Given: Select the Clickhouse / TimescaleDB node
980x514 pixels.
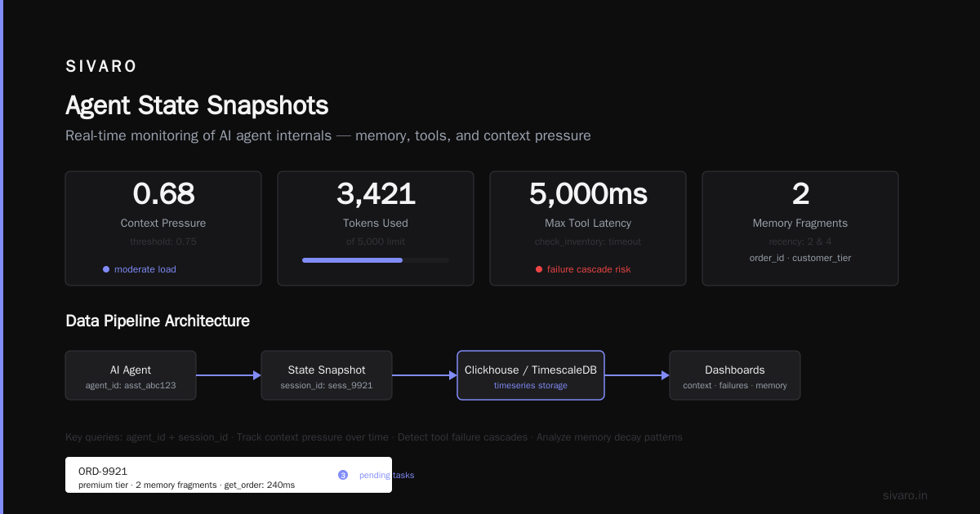Looking at the screenshot, I should [x=531, y=375].
